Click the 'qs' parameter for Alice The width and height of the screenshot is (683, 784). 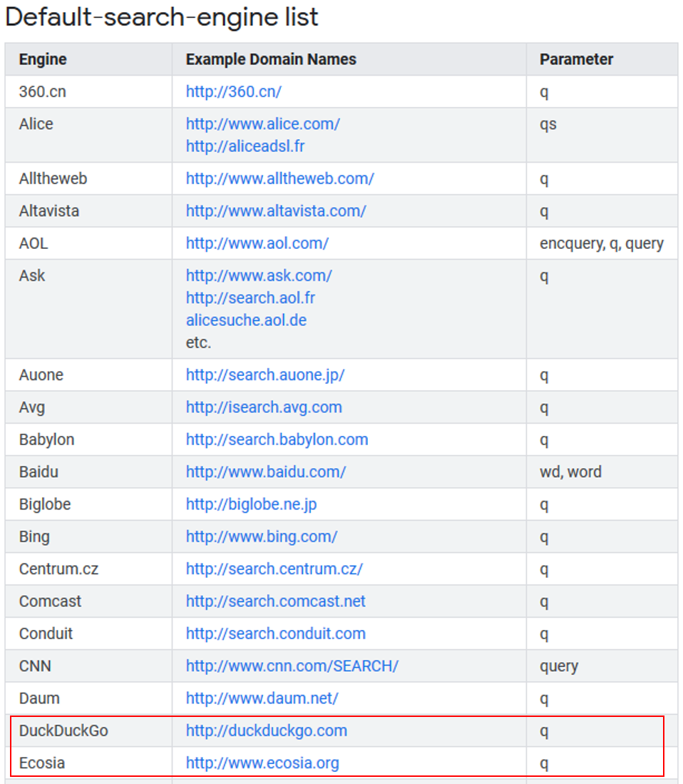[548, 124]
